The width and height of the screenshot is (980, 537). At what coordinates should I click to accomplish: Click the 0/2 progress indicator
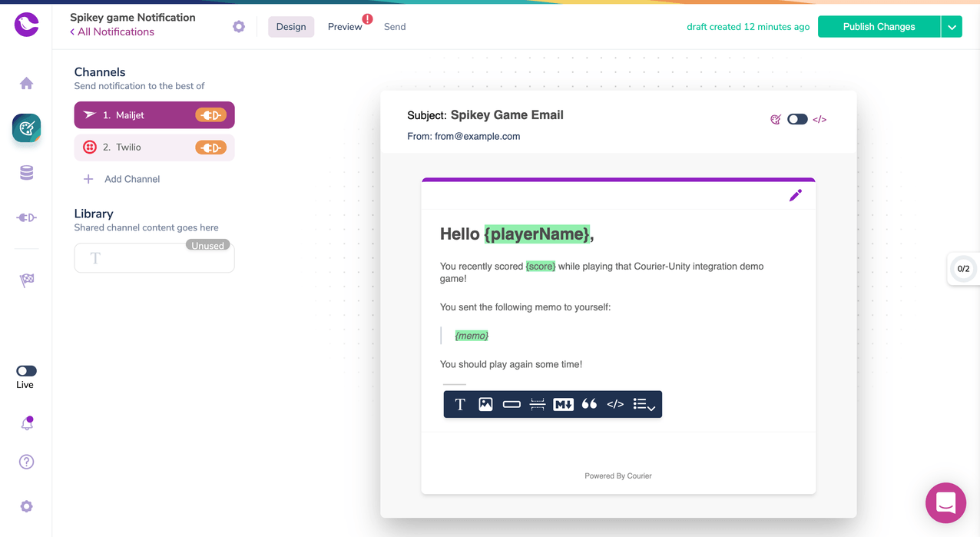click(x=963, y=269)
